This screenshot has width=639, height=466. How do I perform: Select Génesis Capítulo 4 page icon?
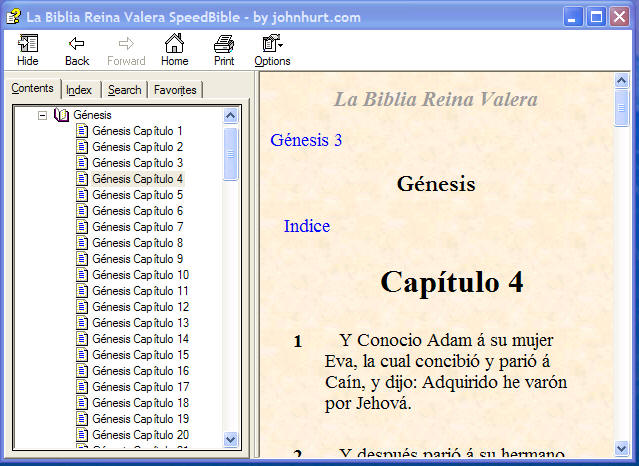(82, 179)
